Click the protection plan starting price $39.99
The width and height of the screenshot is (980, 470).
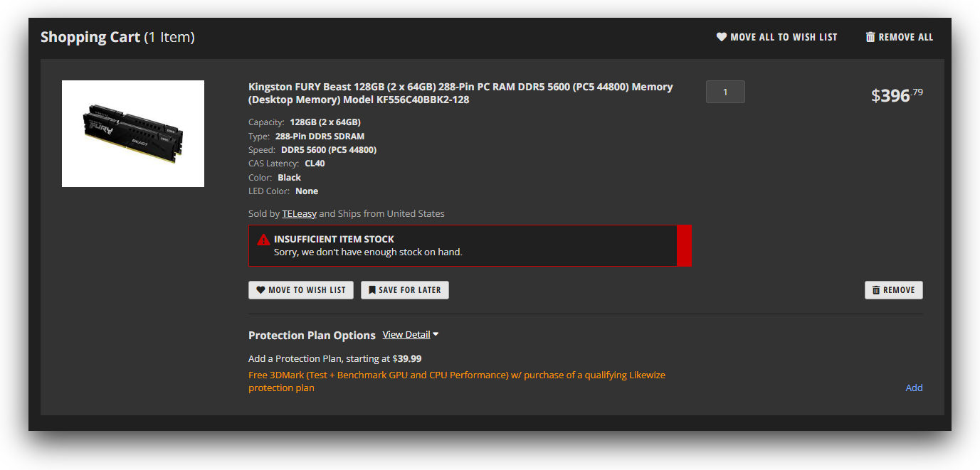pos(407,358)
